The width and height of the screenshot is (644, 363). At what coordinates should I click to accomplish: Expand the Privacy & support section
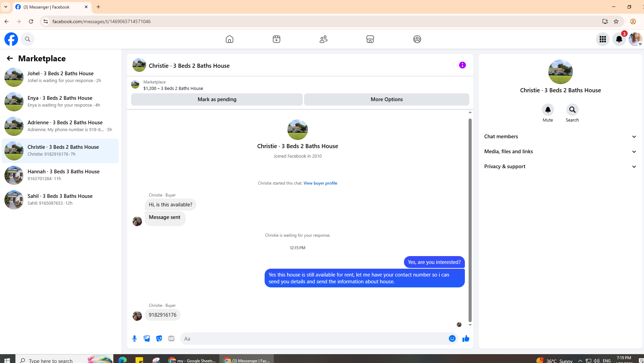[x=561, y=167]
